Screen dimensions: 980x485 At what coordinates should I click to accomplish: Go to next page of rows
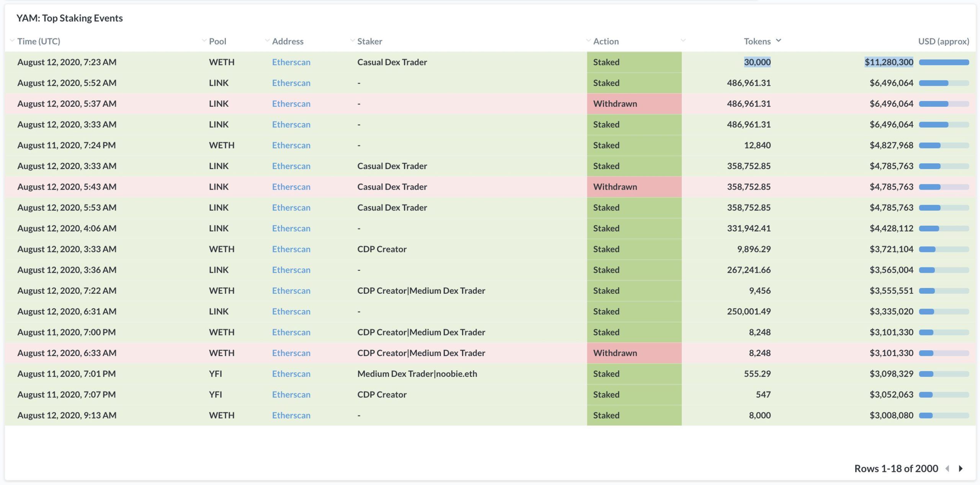click(960, 468)
